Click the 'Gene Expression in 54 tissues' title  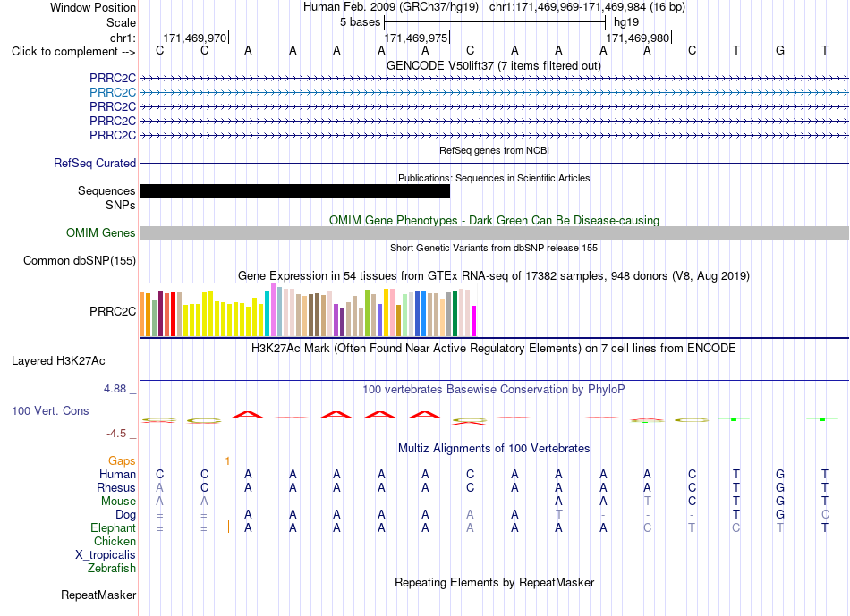[x=494, y=275]
